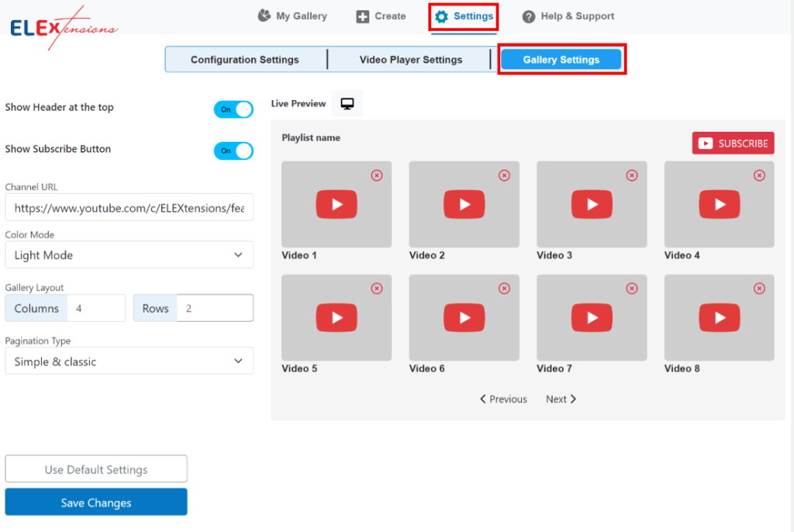
Task: Play Video 4 using its play icon
Action: [720, 204]
